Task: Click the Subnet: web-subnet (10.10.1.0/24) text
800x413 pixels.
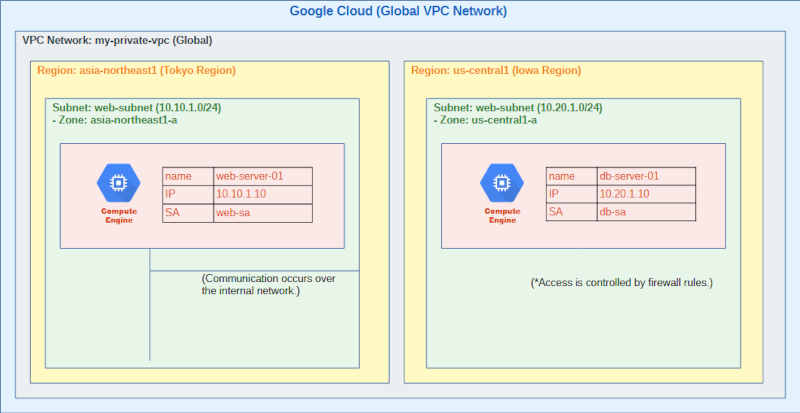Action: [x=137, y=108]
